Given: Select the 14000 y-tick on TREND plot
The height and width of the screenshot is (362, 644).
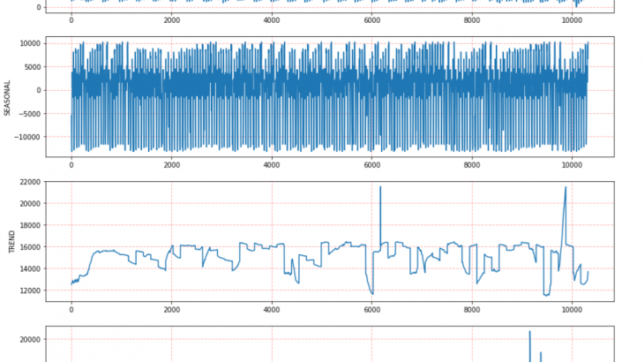Looking at the screenshot, I should (x=30, y=269).
